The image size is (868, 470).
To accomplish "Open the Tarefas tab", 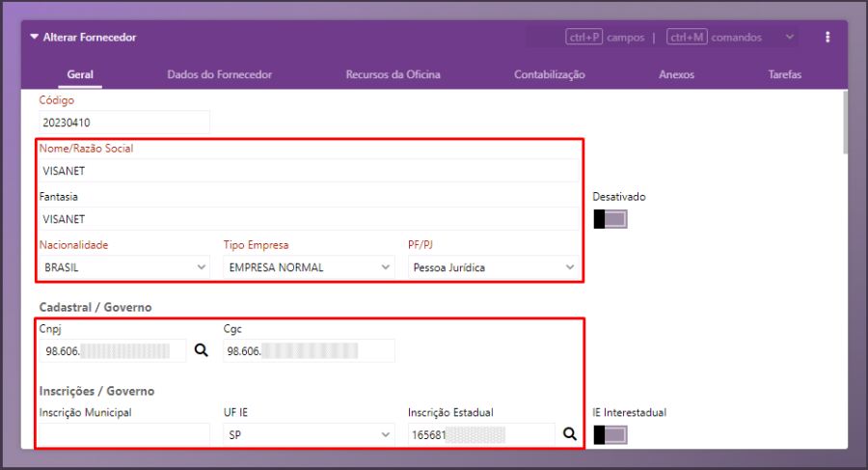I will 784,74.
